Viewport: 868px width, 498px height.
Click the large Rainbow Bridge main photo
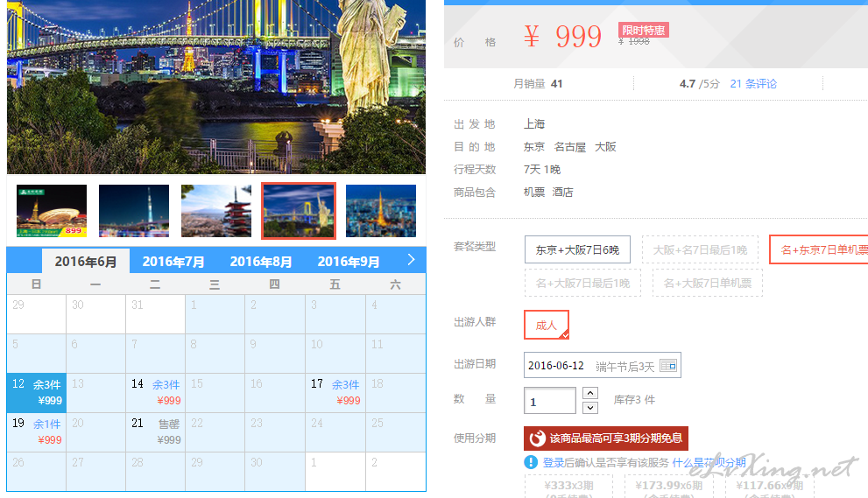[216, 87]
